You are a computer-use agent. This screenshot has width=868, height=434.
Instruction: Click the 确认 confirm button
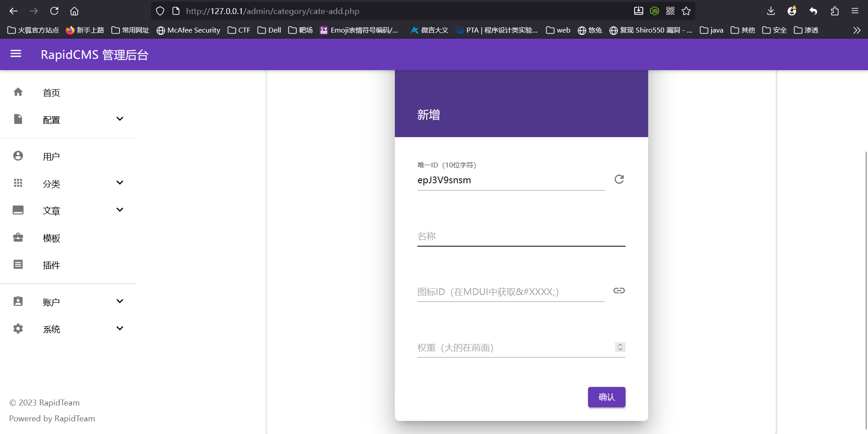coord(606,397)
